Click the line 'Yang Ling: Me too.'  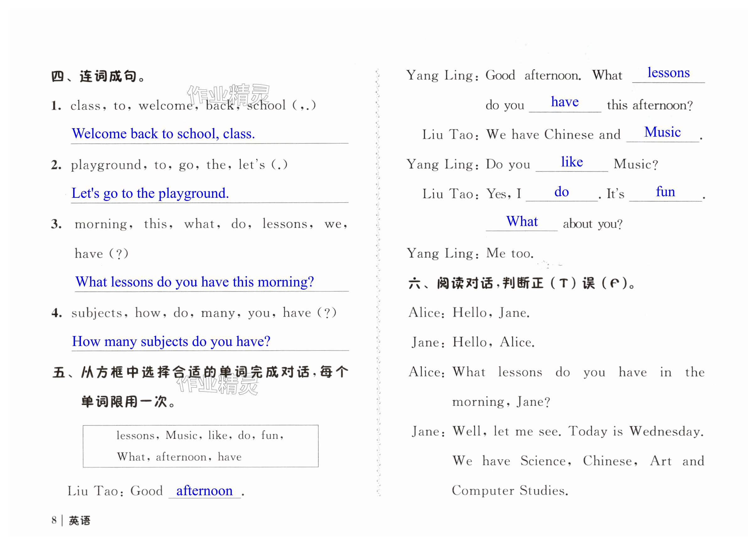(x=470, y=254)
